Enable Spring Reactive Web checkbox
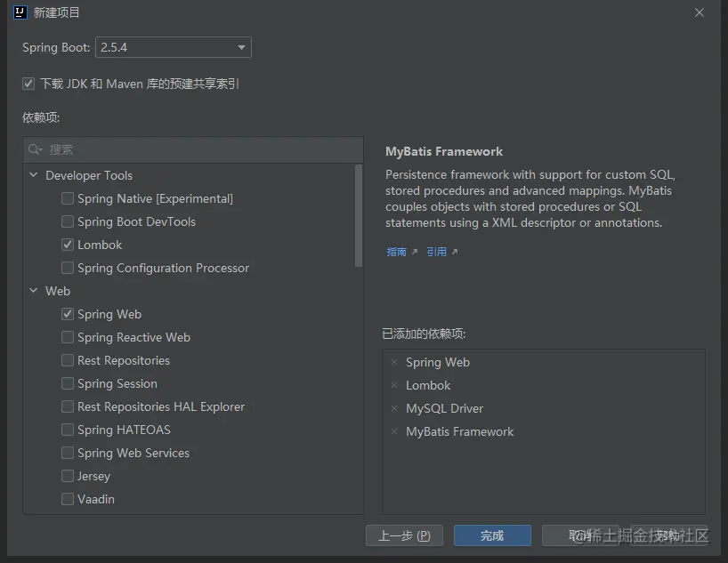 (68, 337)
